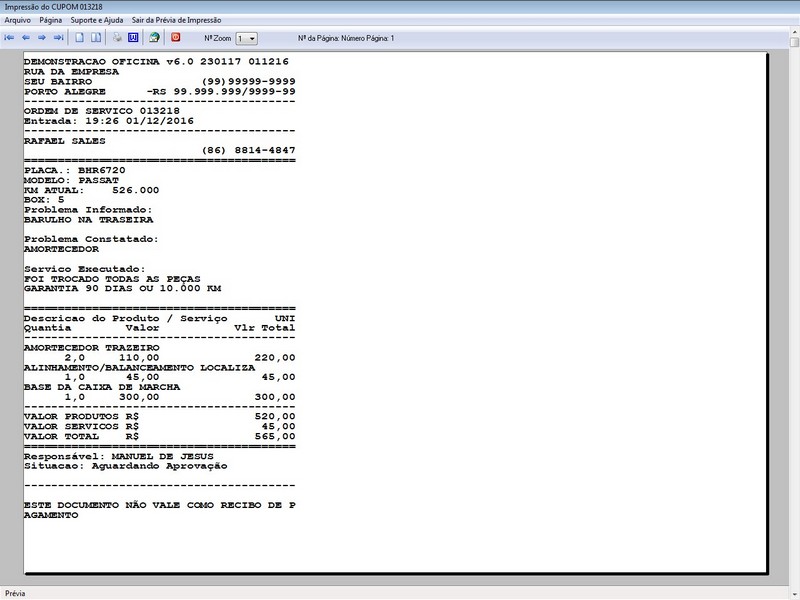Image resolution: width=800 pixels, height=600 pixels.
Task: Export to Word icon
Action: tap(133, 38)
